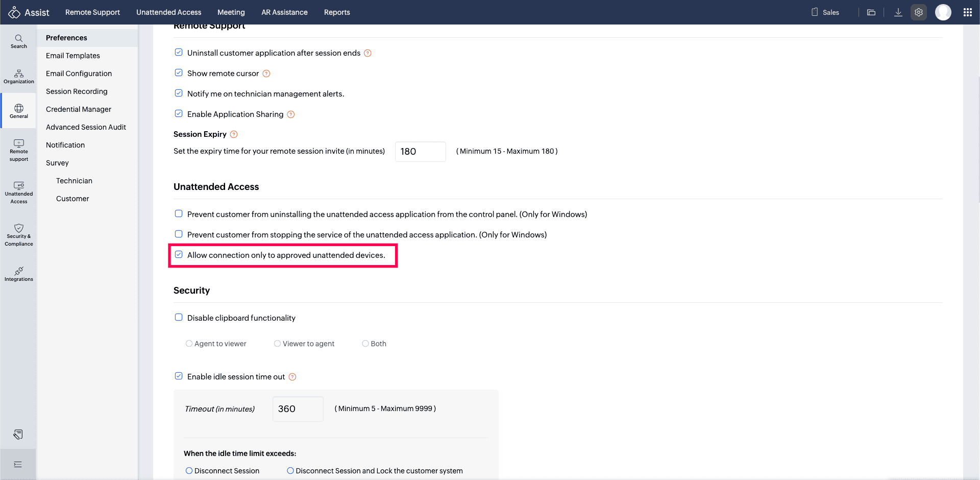Open Unattended Access sidebar section
This screenshot has width=980, height=480.
pos(18,193)
